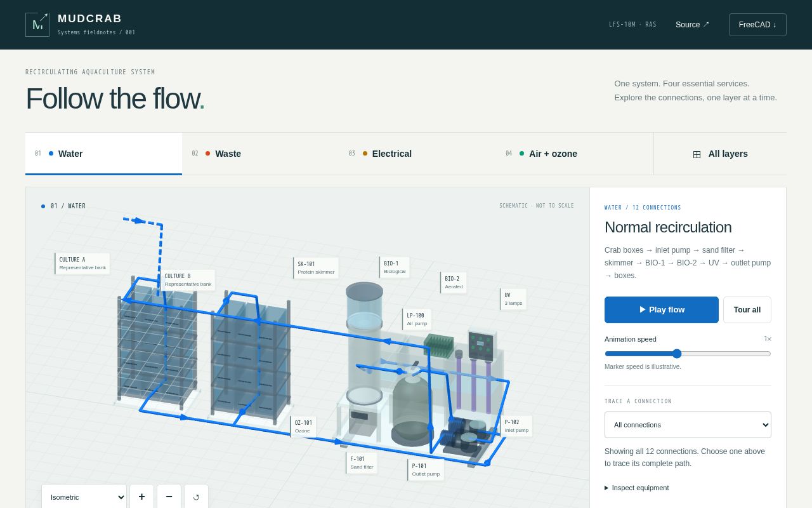Switch to the Air + ozone tab
This screenshot has width=812, height=508.
(x=575, y=154)
